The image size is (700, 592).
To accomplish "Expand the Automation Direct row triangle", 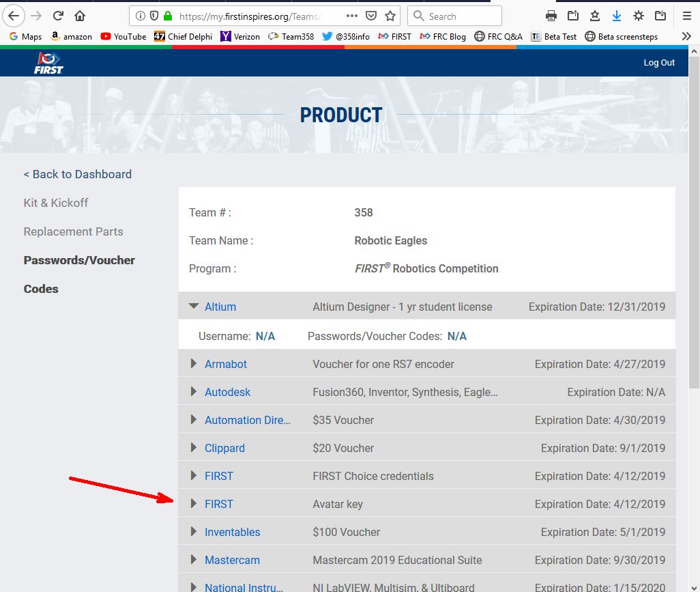I will tap(193, 419).
